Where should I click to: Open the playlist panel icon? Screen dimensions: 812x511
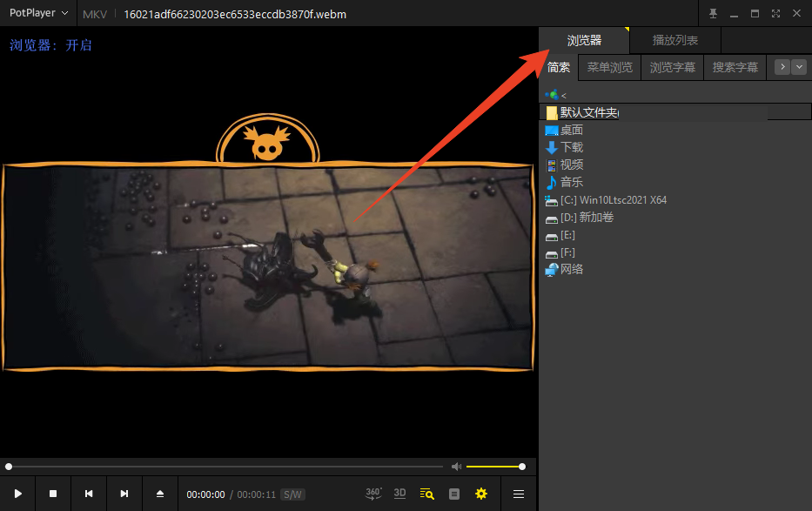pyautogui.click(x=453, y=494)
